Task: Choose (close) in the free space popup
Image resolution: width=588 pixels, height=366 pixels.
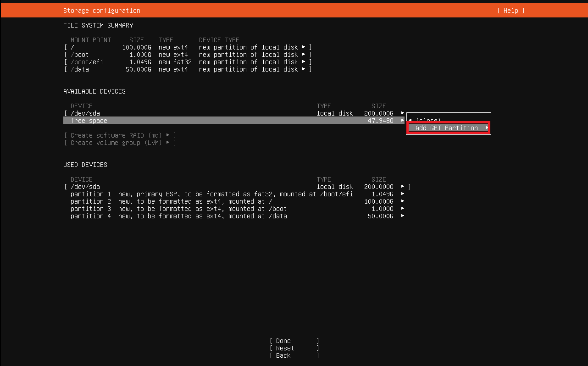Action: pyautogui.click(x=428, y=121)
